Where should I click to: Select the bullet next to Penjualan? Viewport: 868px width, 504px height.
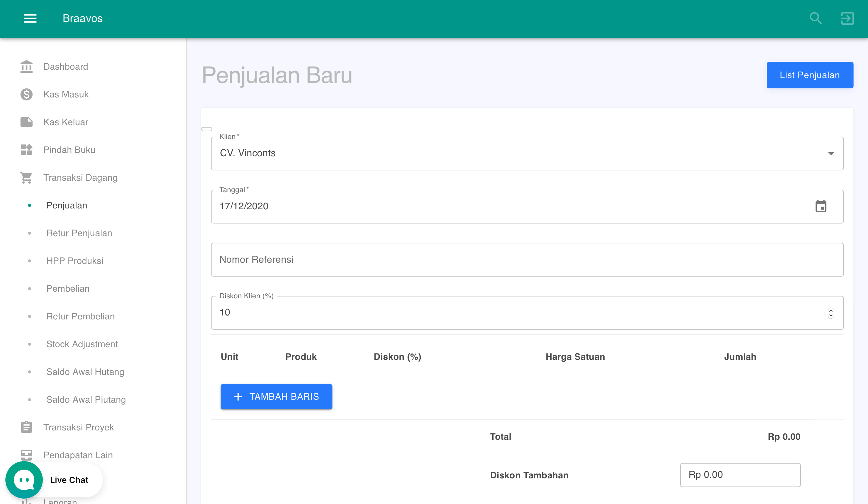(30, 205)
